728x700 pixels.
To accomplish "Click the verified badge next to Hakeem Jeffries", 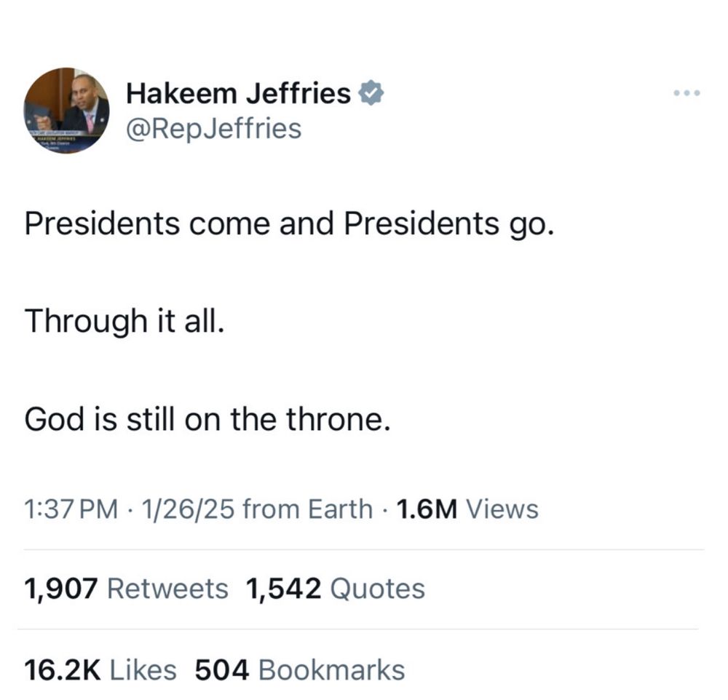I will tap(373, 92).
